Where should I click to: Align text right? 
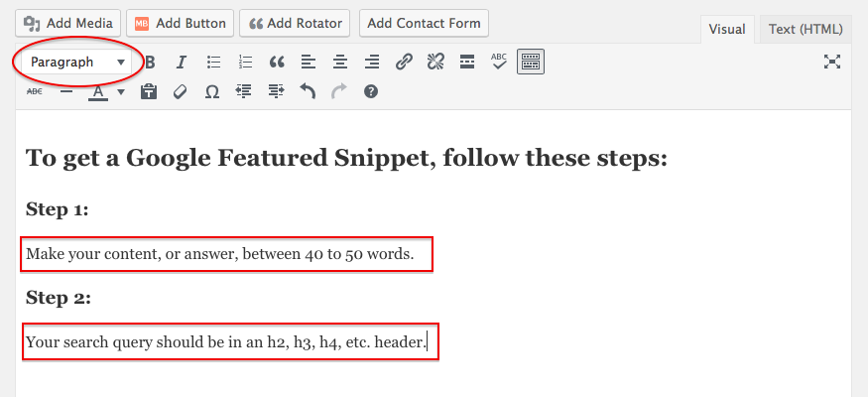[x=372, y=62]
